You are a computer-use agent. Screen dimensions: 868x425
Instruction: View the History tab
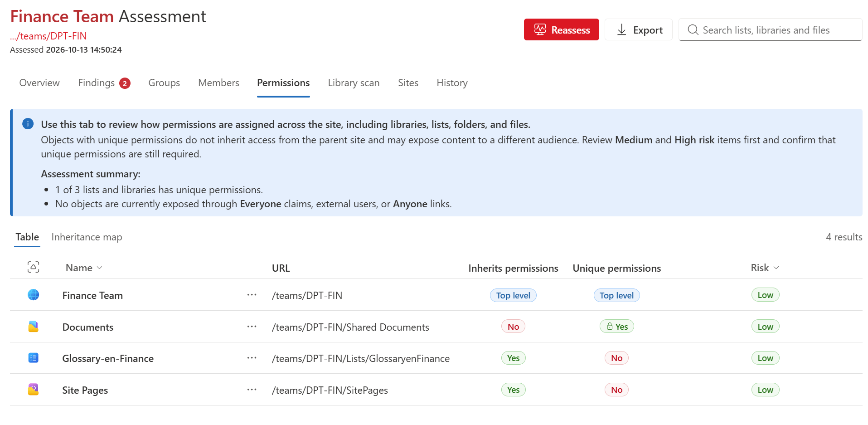click(452, 83)
